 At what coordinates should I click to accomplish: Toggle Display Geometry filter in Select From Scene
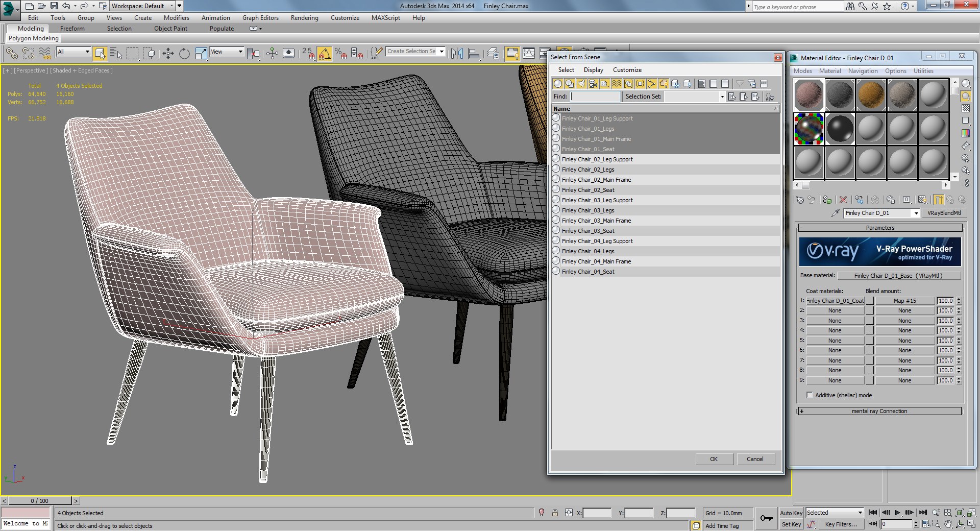(x=558, y=84)
